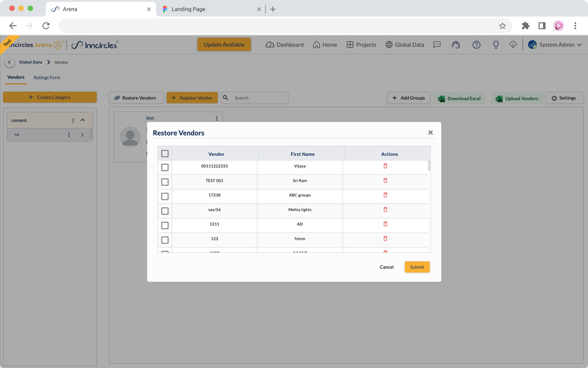This screenshot has width=588, height=368.
Task: Click the lightbulb ideas icon
Action: 496,45
